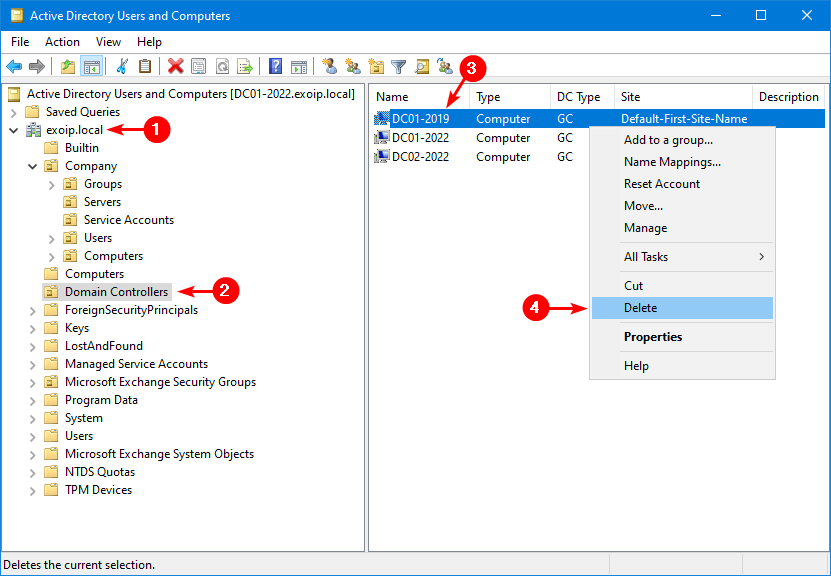Click the exoip.local domain icon

tap(33, 130)
